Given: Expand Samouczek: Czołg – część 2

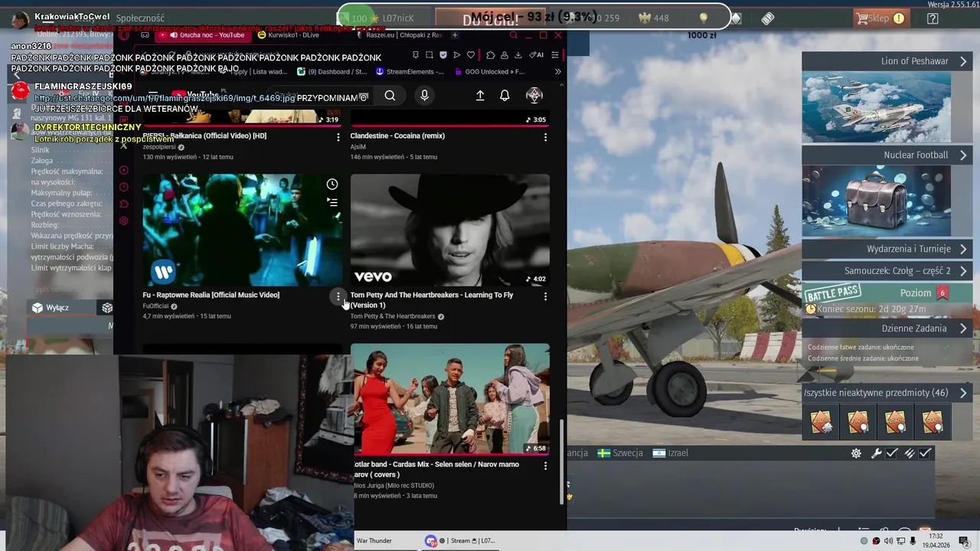Looking at the screenshot, I should [x=887, y=271].
